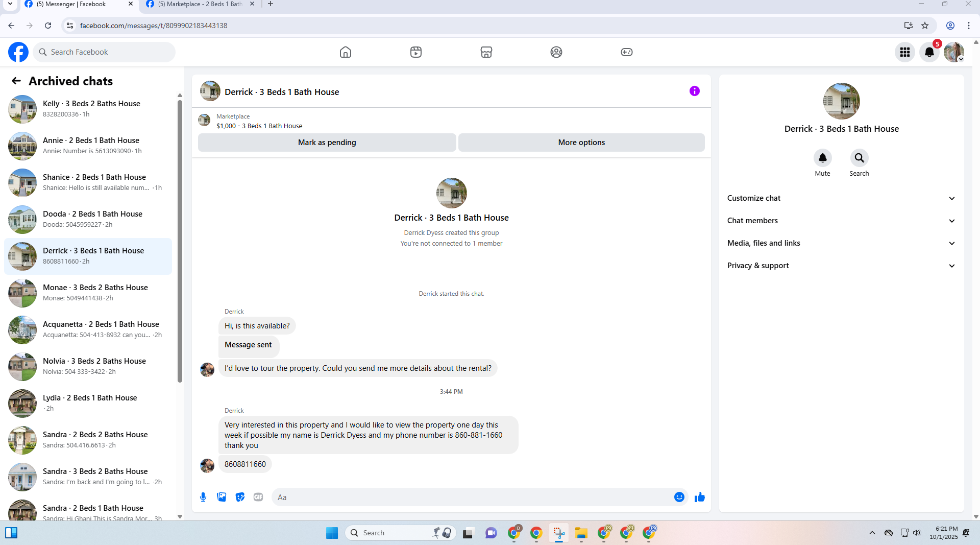980x545 pixels.
Task: Click the More options button
Action: point(581,143)
